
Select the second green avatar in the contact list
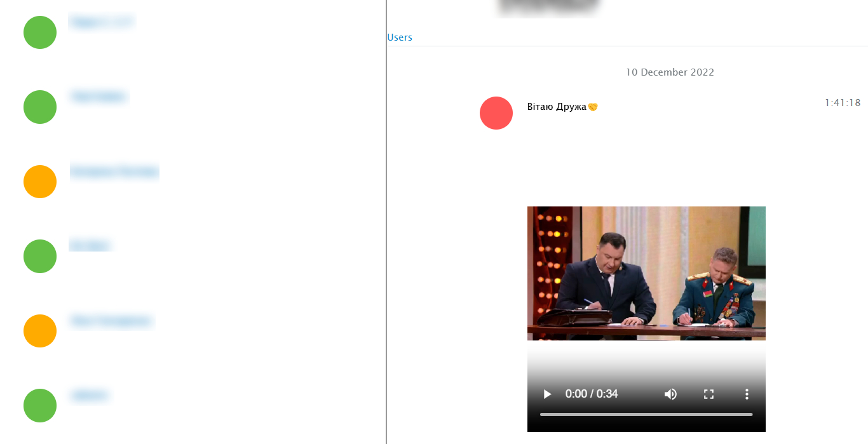coord(40,107)
